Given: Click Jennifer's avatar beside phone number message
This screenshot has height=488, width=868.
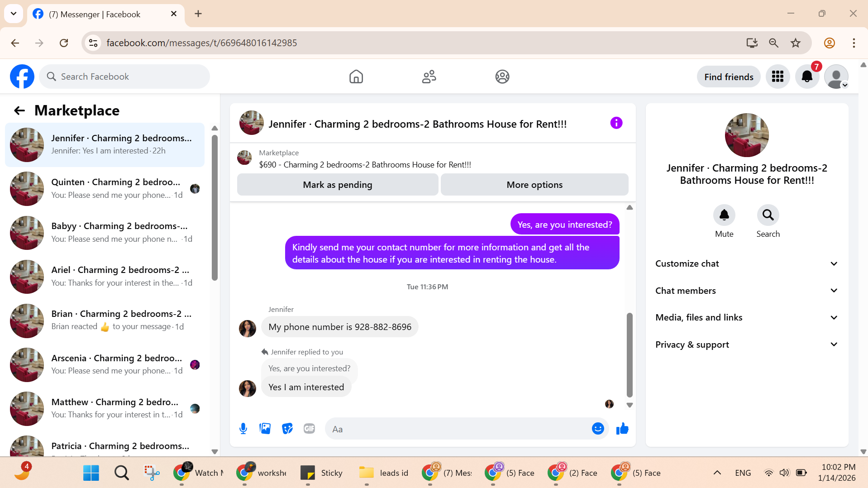Looking at the screenshot, I should pos(248,328).
